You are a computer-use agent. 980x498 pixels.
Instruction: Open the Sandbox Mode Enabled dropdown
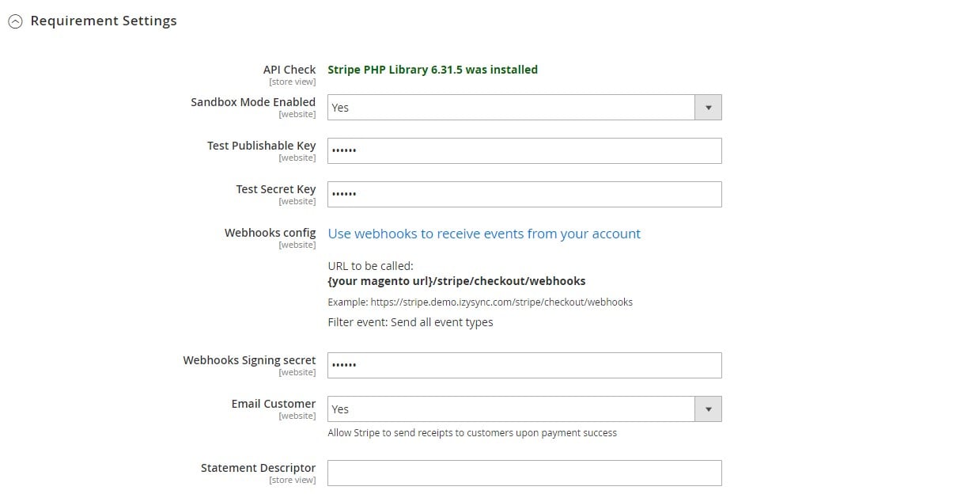coord(524,108)
